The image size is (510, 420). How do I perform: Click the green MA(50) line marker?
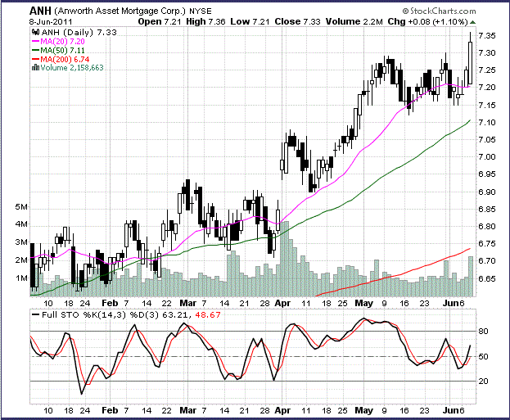point(34,49)
